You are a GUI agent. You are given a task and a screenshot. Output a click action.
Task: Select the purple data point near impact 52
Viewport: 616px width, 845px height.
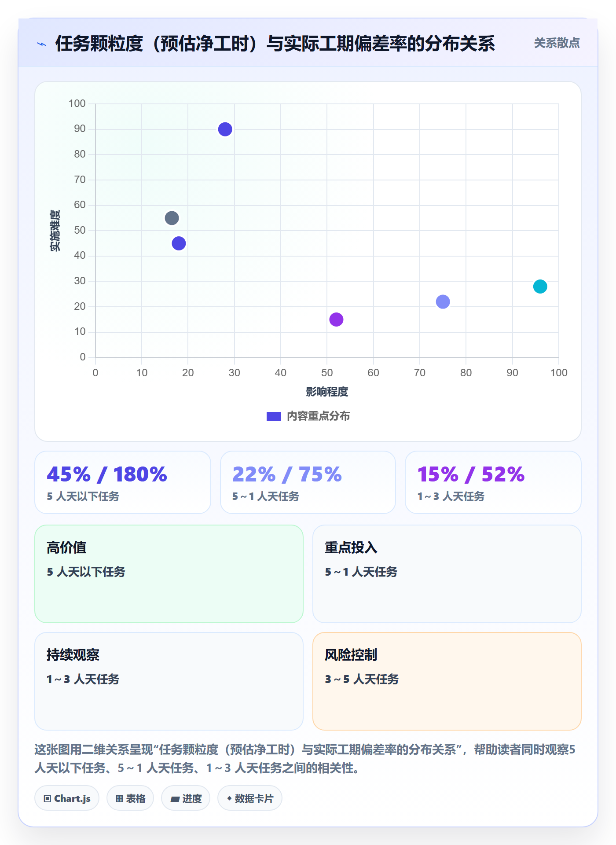pyautogui.click(x=336, y=320)
